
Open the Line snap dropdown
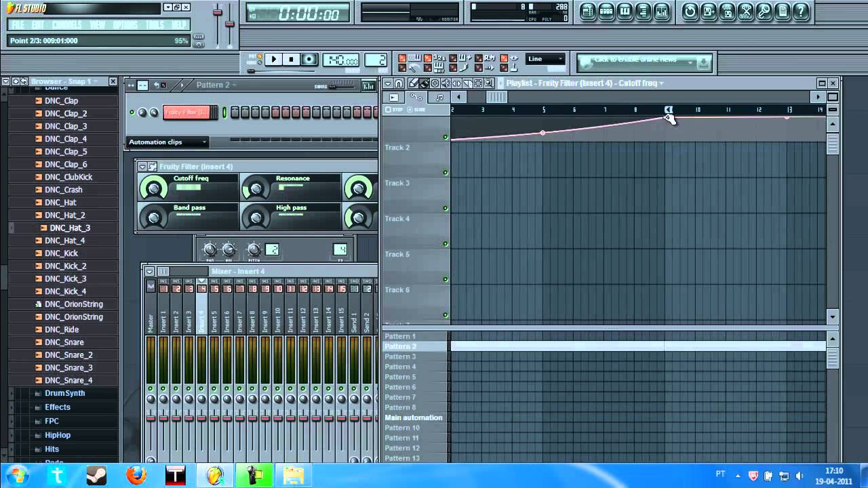tap(546, 59)
